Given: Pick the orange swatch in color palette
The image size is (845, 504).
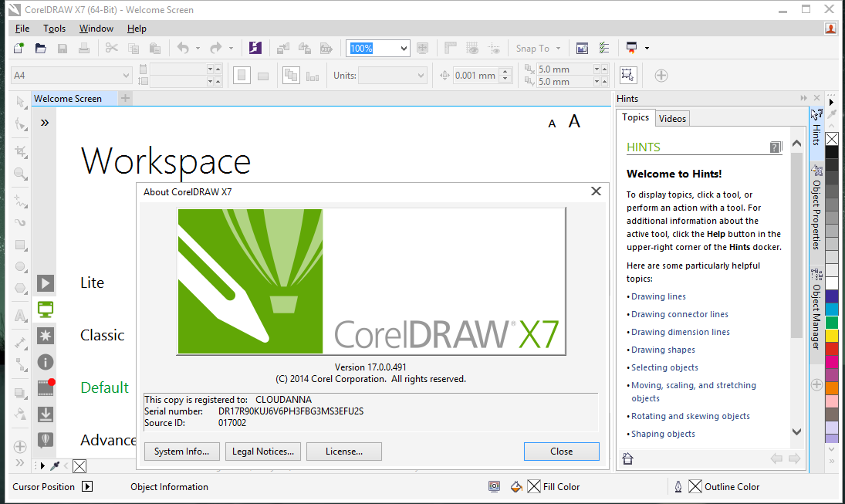Looking at the screenshot, I should [x=832, y=387].
